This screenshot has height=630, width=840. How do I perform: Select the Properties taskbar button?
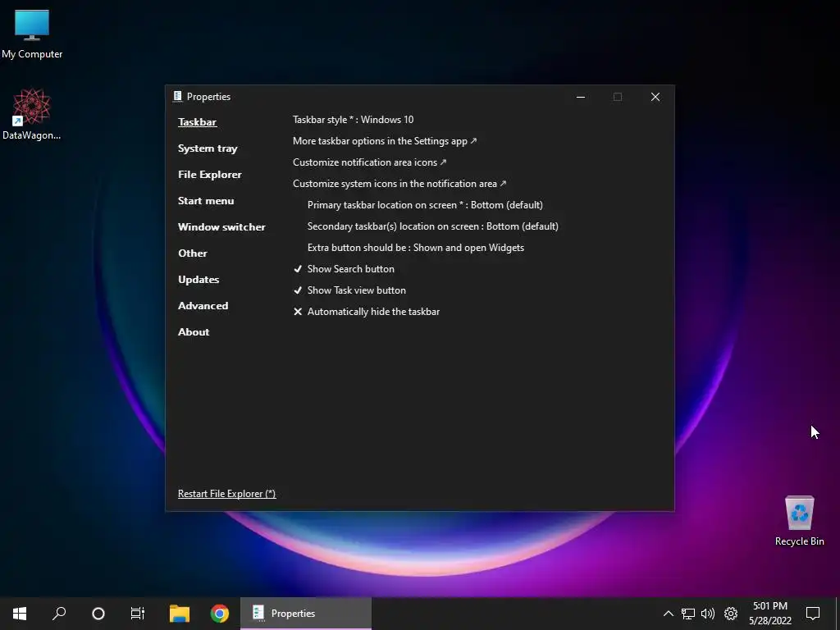pos(306,614)
